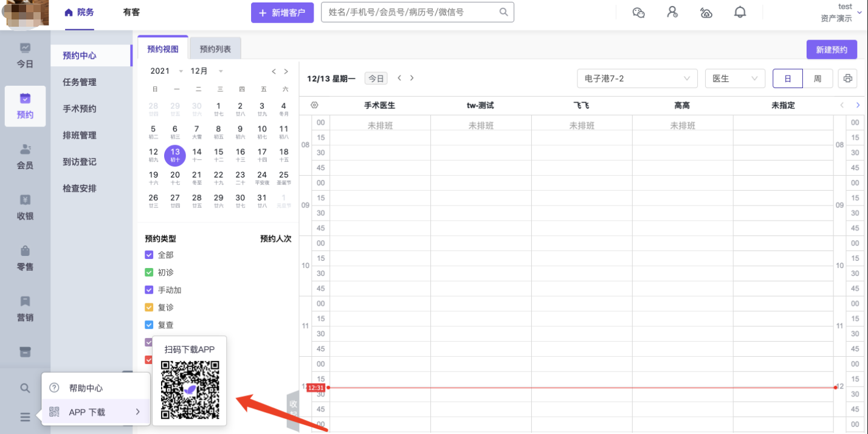Viewport: 868px width, 434px height.
Task: Show next doctor columns with right arrow
Action: point(858,105)
